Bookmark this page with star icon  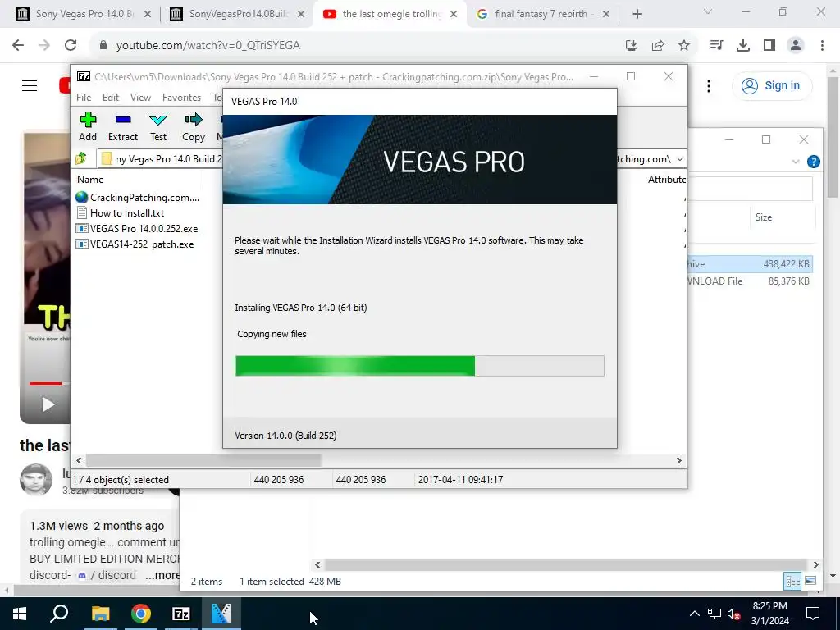click(684, 46)
